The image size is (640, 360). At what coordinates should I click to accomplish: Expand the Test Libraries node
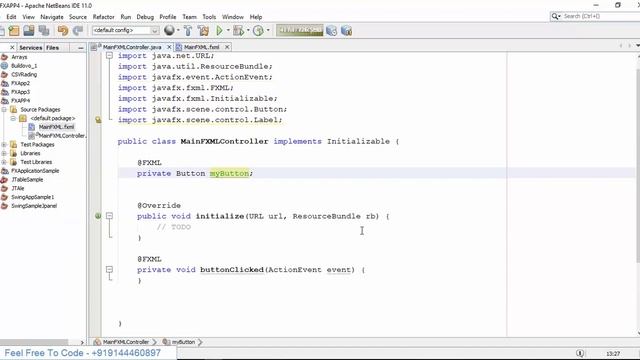[x=4, y=162]
